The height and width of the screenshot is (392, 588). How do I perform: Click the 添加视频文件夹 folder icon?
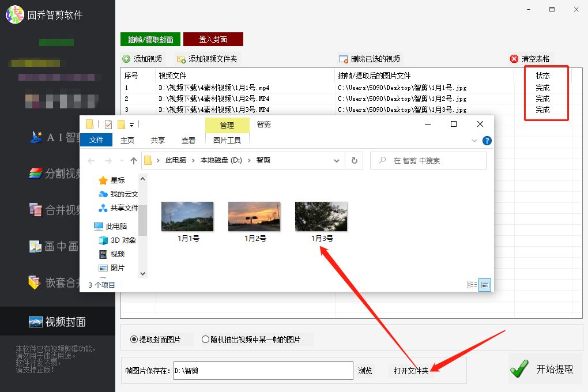point(181,59)
